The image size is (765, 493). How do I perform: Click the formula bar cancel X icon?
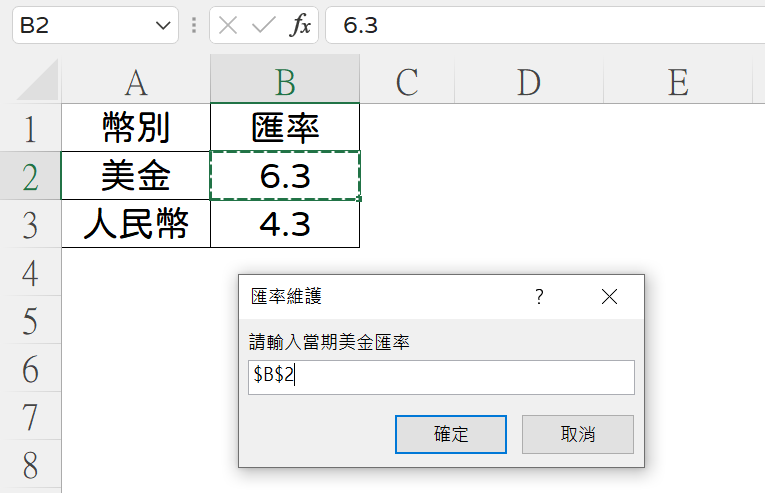(228, 25)
